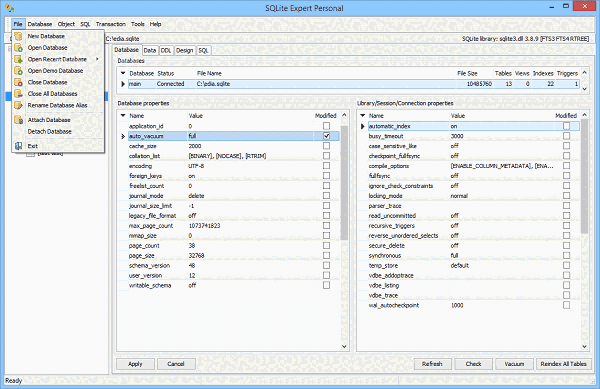
Task: Check Modified box for cache_size
Action: point(326,146)
